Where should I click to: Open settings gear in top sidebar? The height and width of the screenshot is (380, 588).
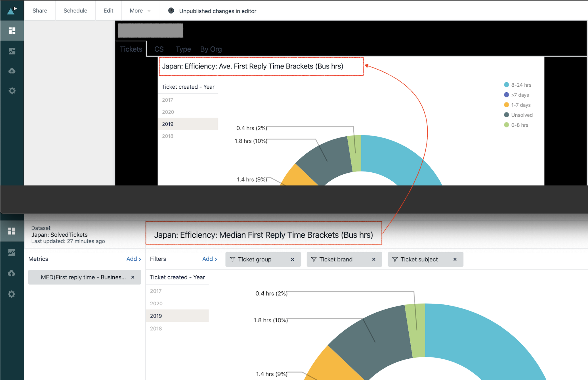(12, 91)
